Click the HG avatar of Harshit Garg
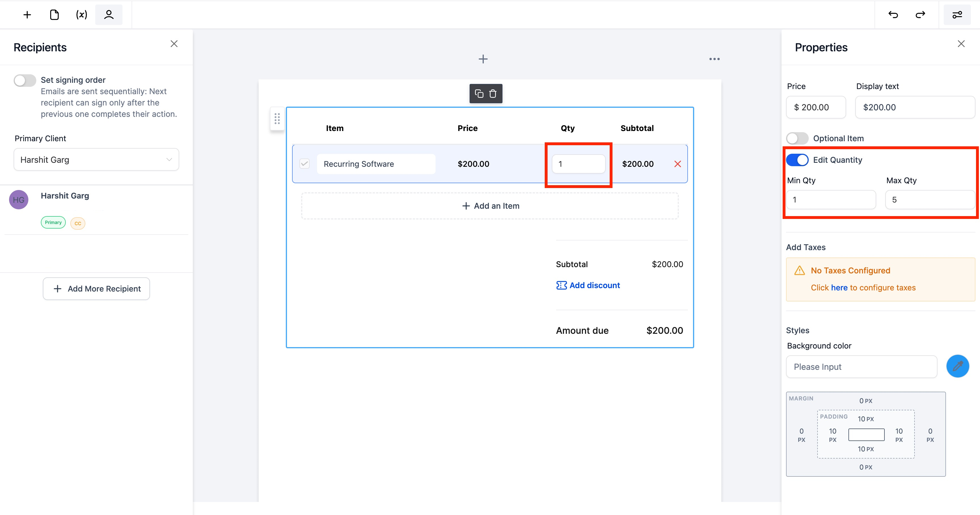The image size is (980, 515). (x=19, y=200)
